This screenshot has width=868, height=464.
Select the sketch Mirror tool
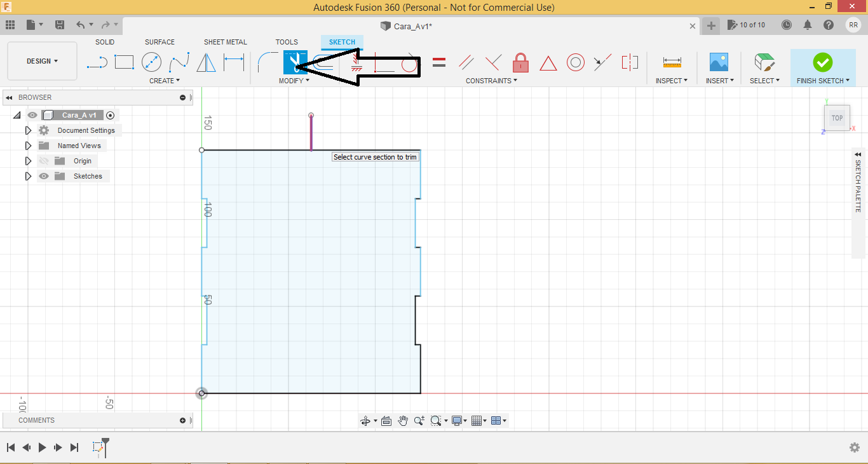tap(206, 62)
